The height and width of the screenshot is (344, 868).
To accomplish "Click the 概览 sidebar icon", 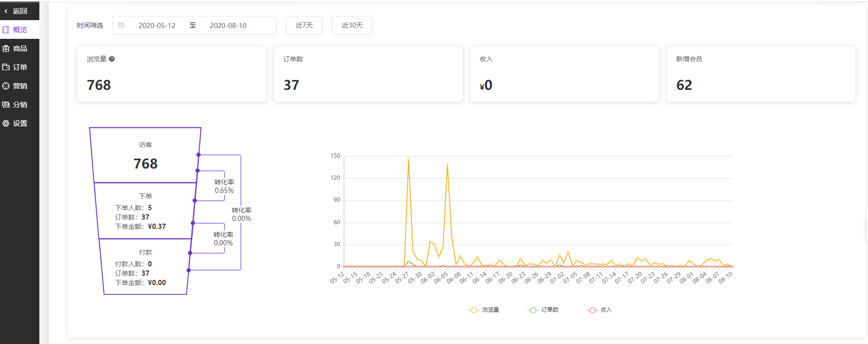I will [6, 29].
